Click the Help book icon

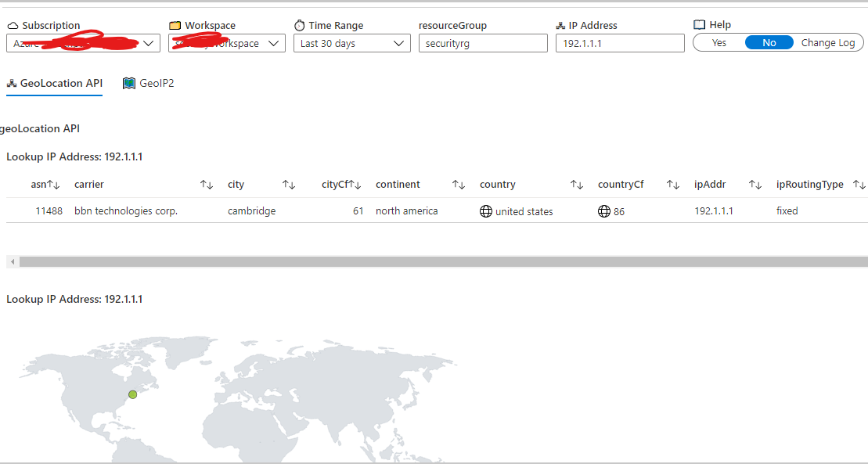699,24
